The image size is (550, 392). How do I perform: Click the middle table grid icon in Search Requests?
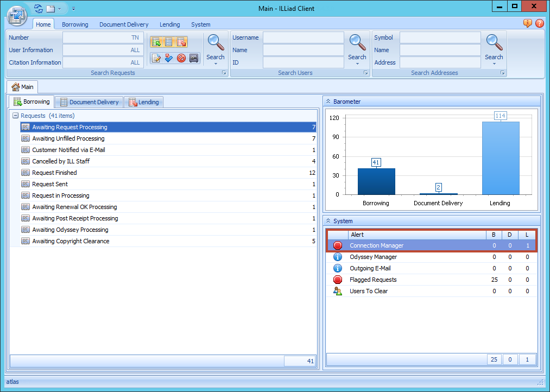(168, 42)
